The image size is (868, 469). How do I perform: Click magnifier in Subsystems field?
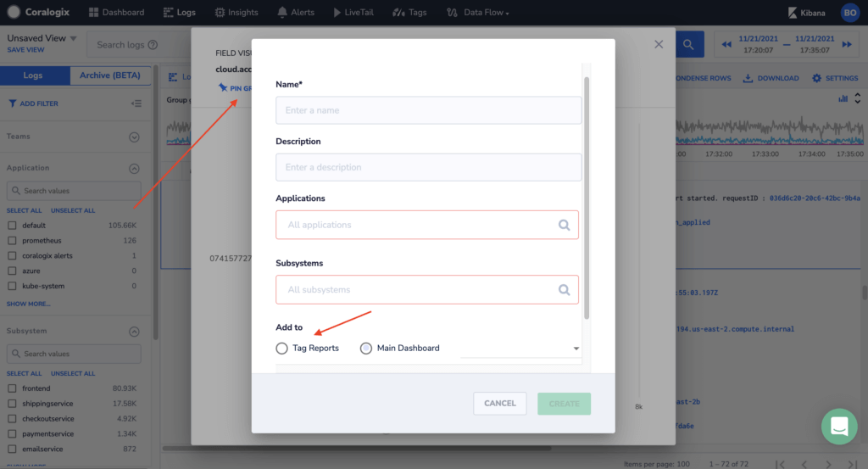564,289
